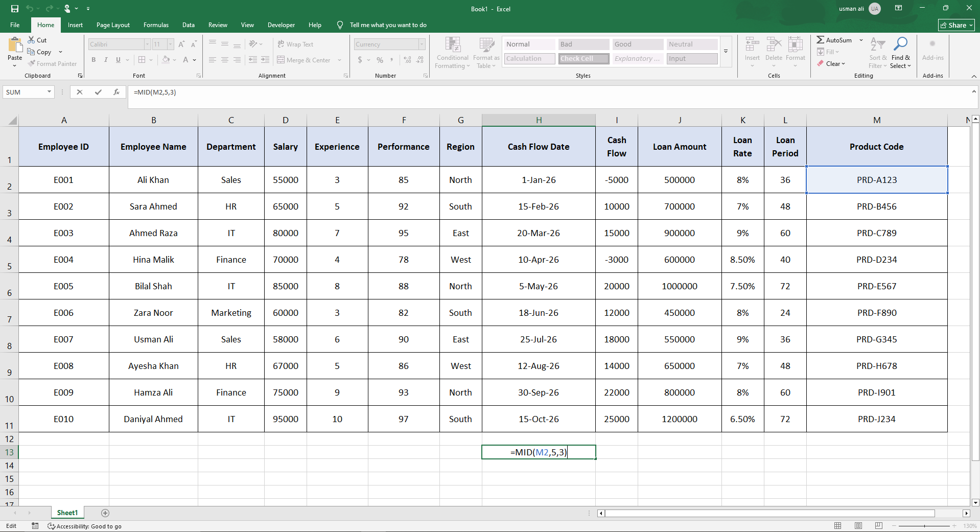The image size is (980, 532).
Task: Select column H header
Action: [539, 120]
